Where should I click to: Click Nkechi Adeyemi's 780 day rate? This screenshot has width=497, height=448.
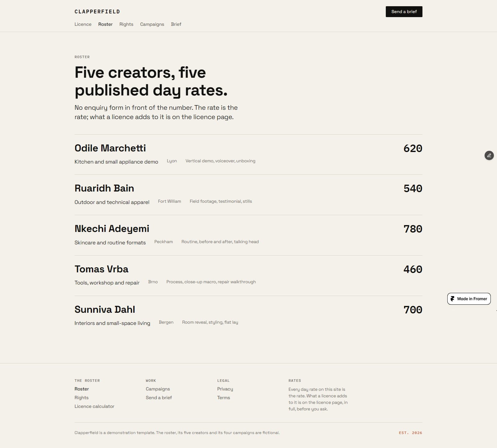[x=413, y=229]
